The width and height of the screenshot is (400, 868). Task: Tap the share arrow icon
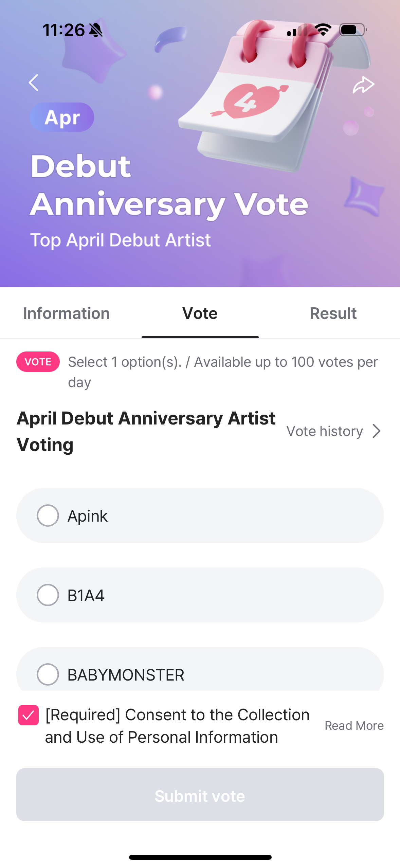[363, 85]
